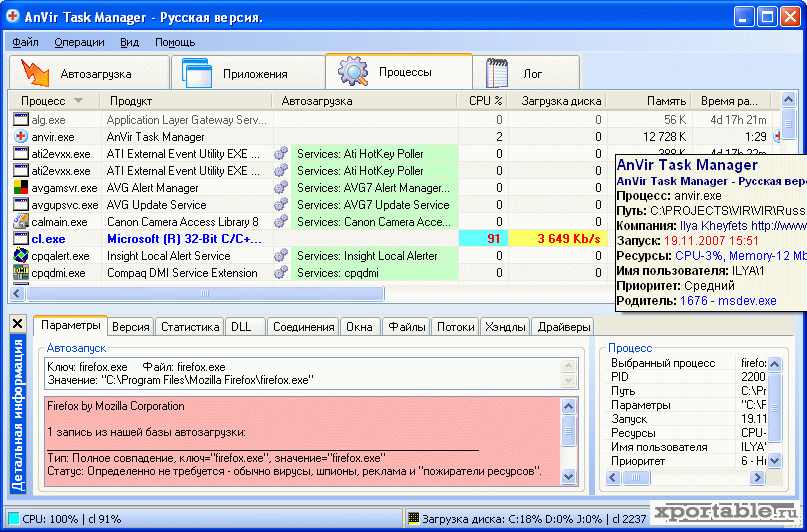The width and height of the screenshot is (807, 532).
Task: Click the CPU status bar color indicator
Action: point(14,519)
